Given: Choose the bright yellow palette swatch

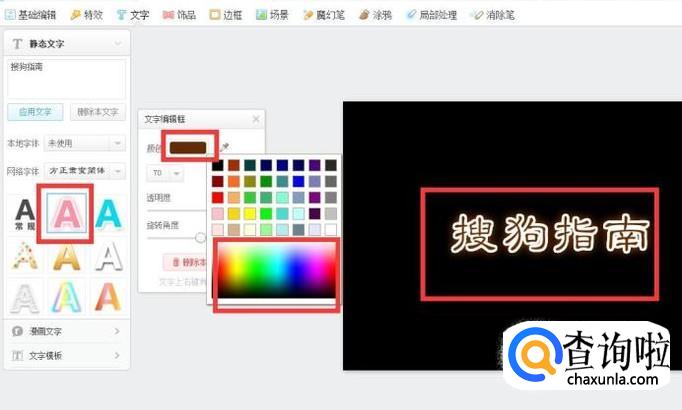Looking at the screenshot, I should 250,213.
